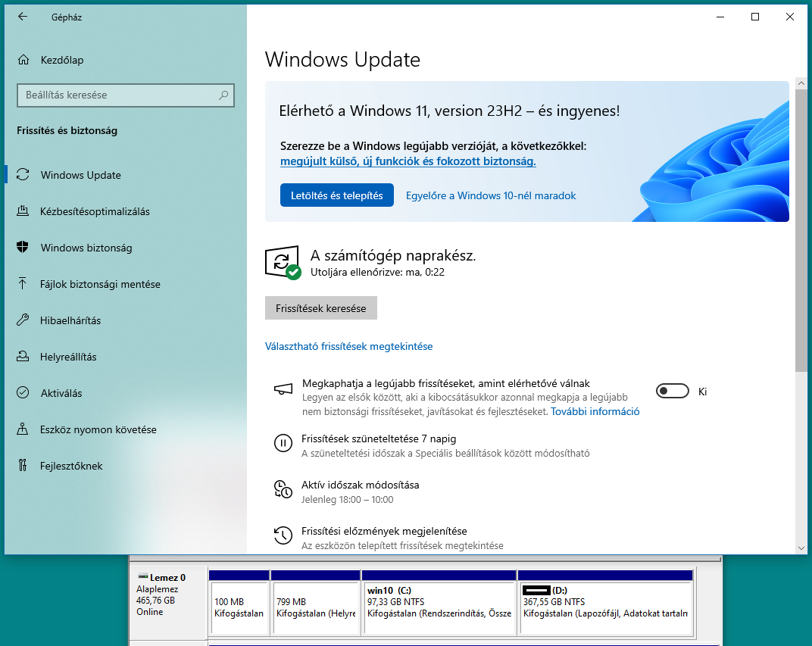
Task: Click the 'Utoljára ellenőrizve: ma, 0:22' text
Action: point(377,273)
